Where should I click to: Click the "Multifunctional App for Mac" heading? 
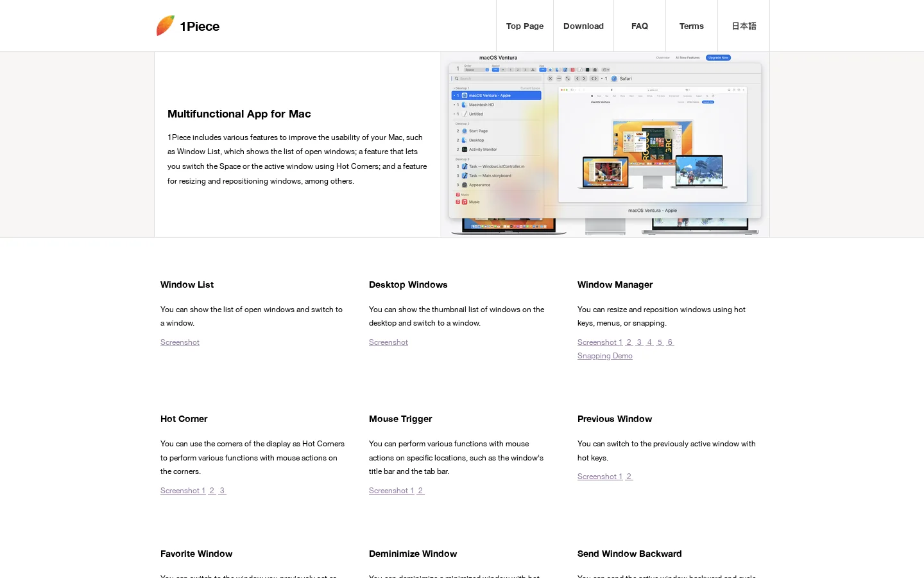[239, 114]
